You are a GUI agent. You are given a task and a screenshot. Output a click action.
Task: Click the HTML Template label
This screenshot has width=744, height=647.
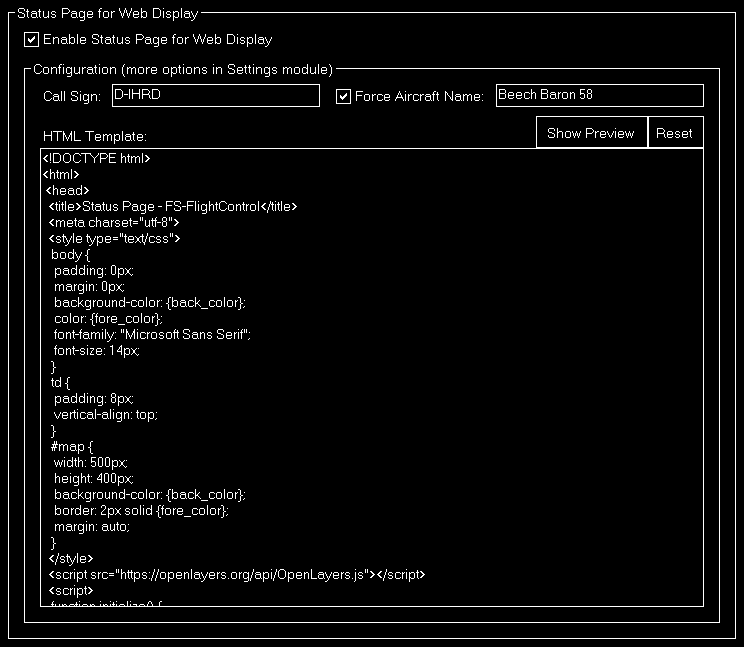(95, 137)
